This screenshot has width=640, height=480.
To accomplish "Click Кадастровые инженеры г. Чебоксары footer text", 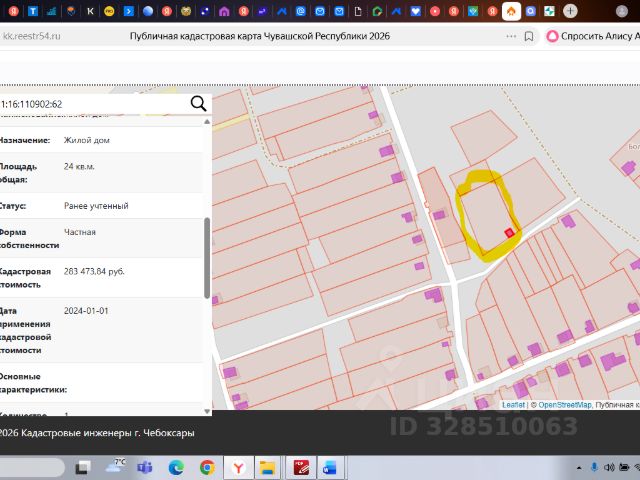I will click(107, 433).
